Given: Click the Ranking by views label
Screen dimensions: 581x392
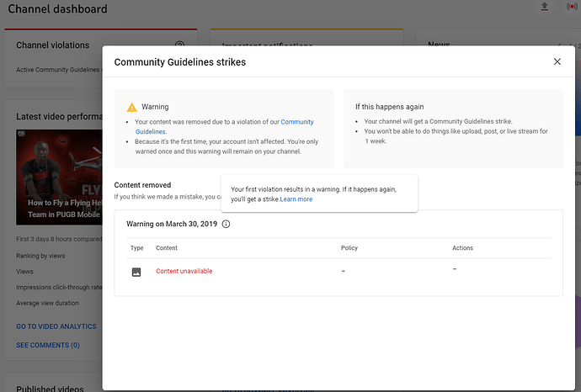Looking at the screenshot, I should coord(40,256).
